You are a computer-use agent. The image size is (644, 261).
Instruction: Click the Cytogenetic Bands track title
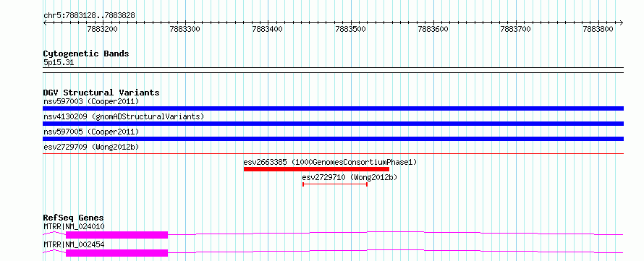tap(86, 54)
